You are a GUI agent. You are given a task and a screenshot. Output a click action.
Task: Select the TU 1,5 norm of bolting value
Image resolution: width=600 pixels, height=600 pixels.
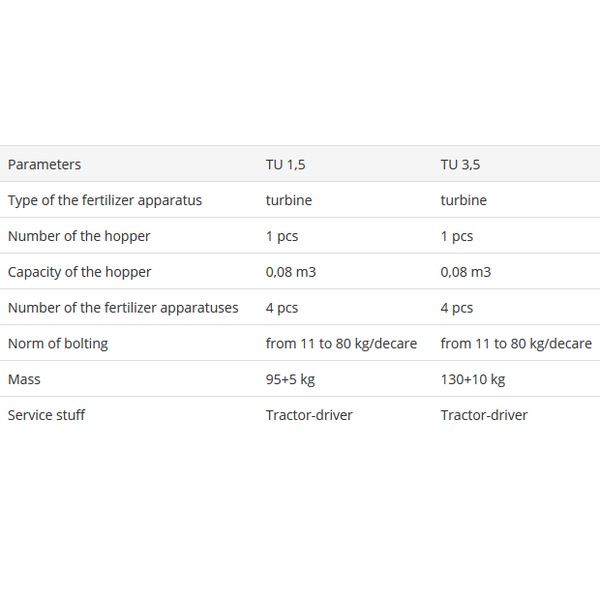[341, 344]
